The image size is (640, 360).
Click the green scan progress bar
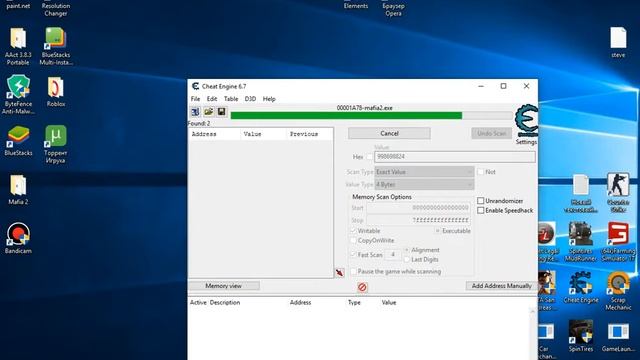pyautogui.click(x=371, y=116)
